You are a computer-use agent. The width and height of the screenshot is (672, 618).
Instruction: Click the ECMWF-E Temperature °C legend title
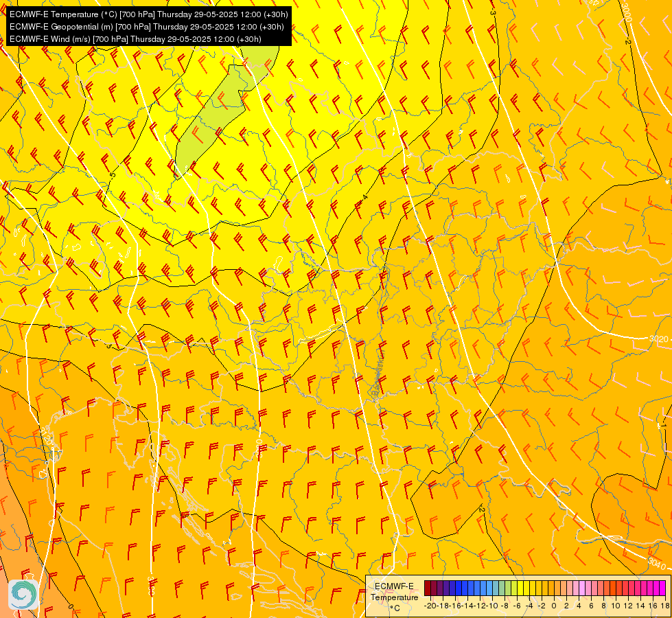pos(394,597)
